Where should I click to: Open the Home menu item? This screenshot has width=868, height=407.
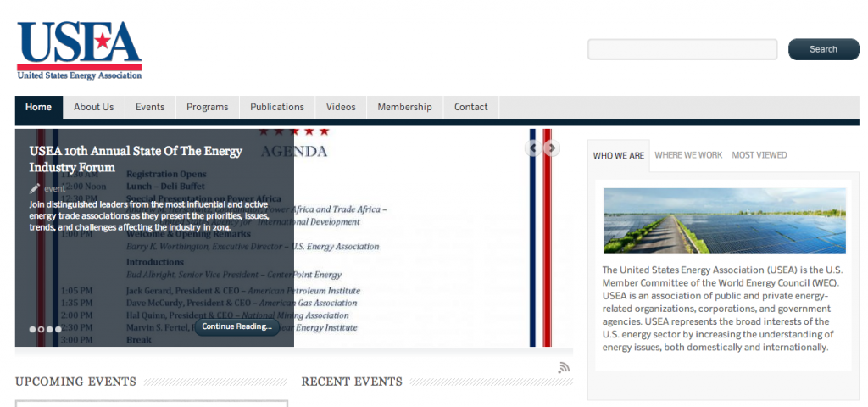coord(39,107)
